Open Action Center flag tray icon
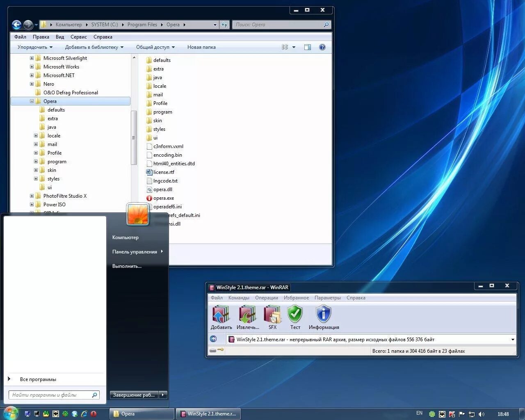 pyautogui.click(x=462, y=414)
